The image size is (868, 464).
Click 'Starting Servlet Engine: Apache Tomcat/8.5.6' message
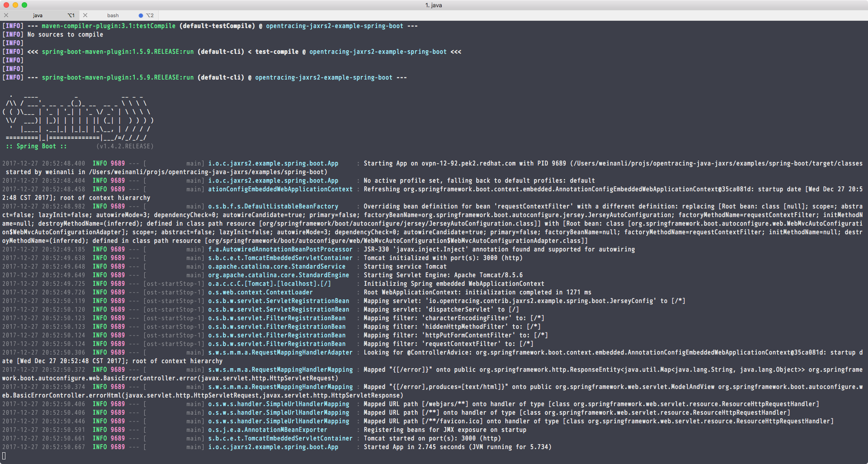[x=443, y=275]
